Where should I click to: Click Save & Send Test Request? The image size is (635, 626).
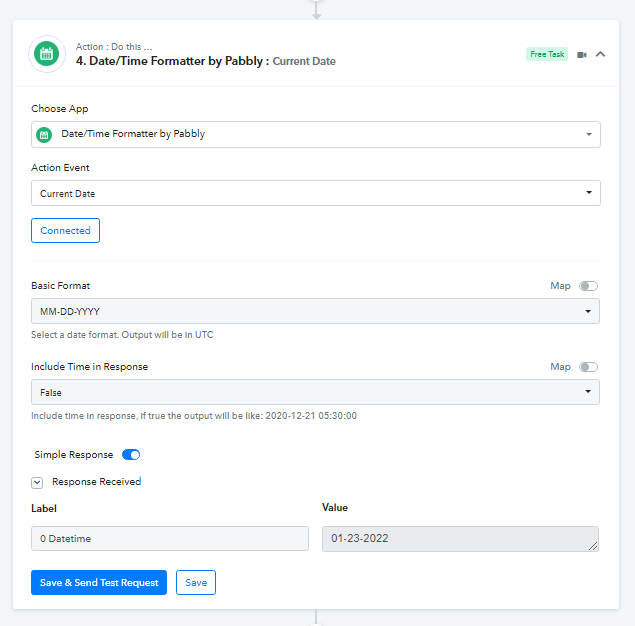coord(99,583)
